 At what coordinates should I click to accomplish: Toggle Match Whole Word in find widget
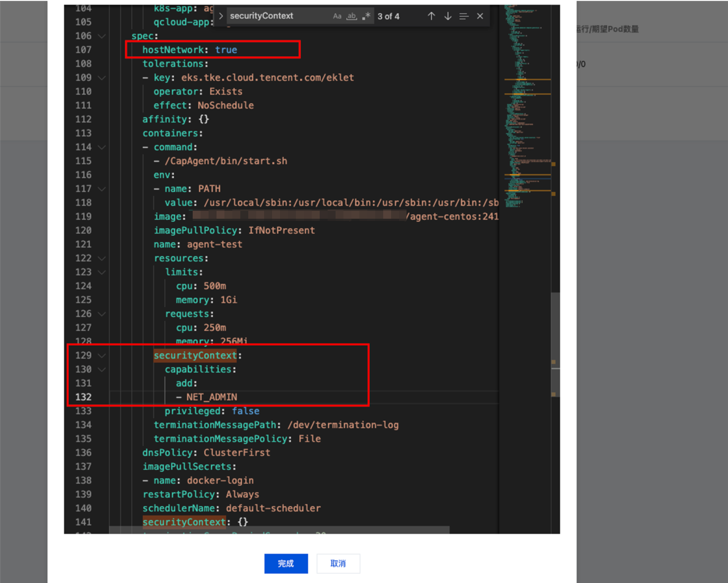click(x=351, y=16)
